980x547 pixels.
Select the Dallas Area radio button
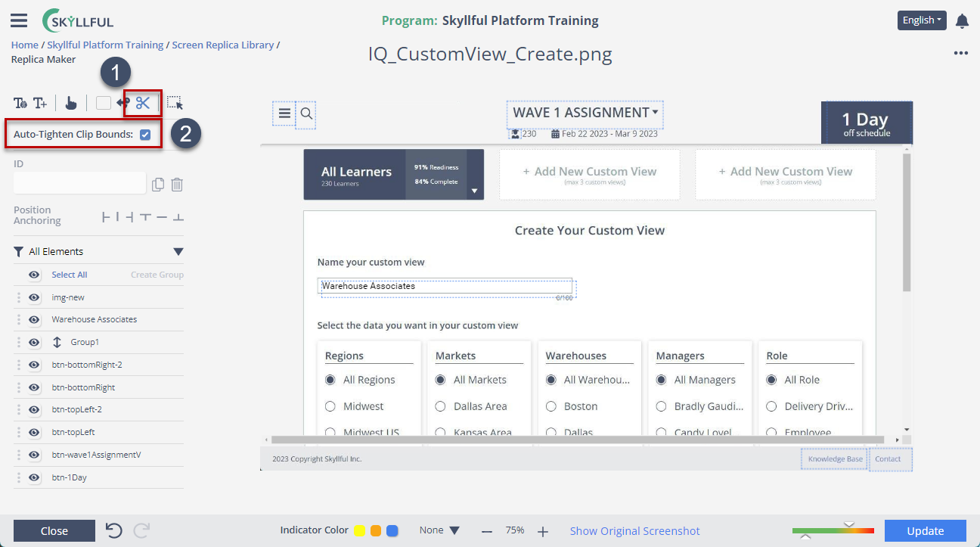coord(440,406)
